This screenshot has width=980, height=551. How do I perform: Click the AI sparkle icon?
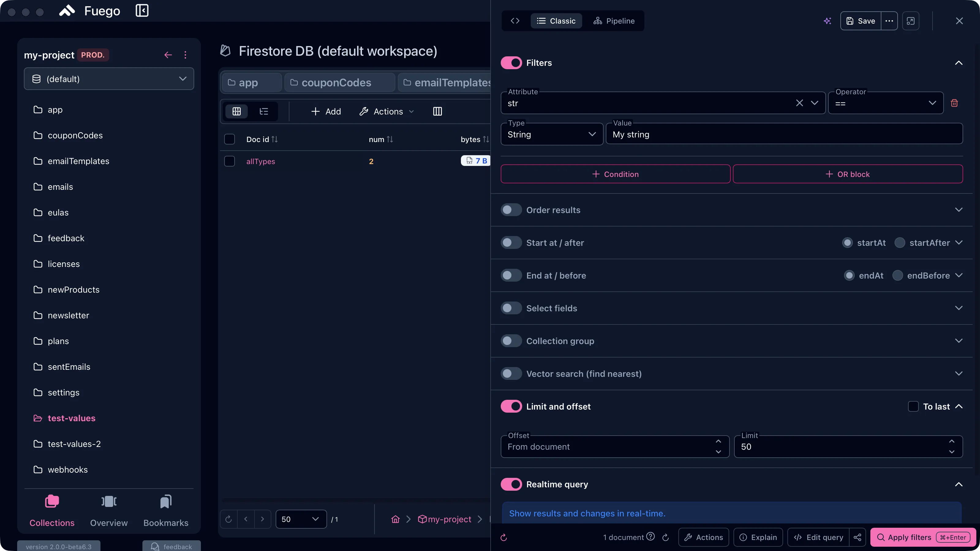(x=827, y=21)
